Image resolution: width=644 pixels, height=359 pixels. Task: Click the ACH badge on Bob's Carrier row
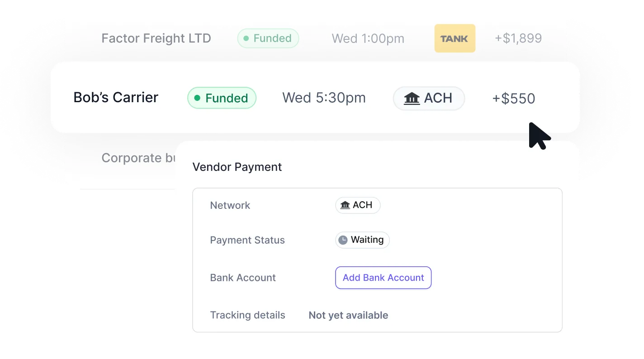(429, 98)
